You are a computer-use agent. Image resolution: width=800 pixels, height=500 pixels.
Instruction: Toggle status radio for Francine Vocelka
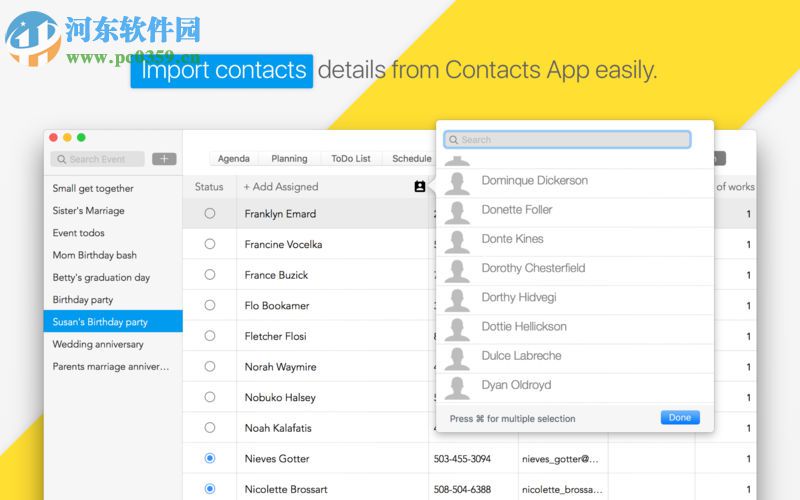coord(210,244)
